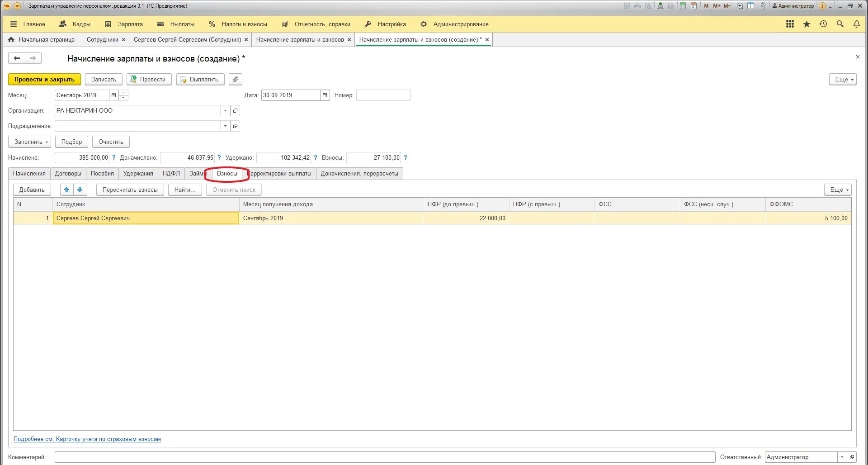Open Отчетность, справки menu section
The height and width of the screenshot is (465, 868).
coord(316,24)
